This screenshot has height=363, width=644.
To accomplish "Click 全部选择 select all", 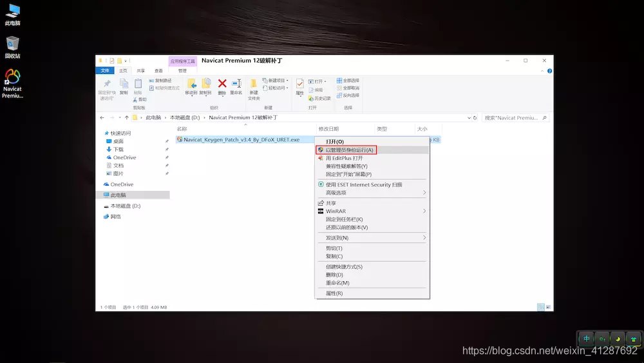I will point(348,81).
